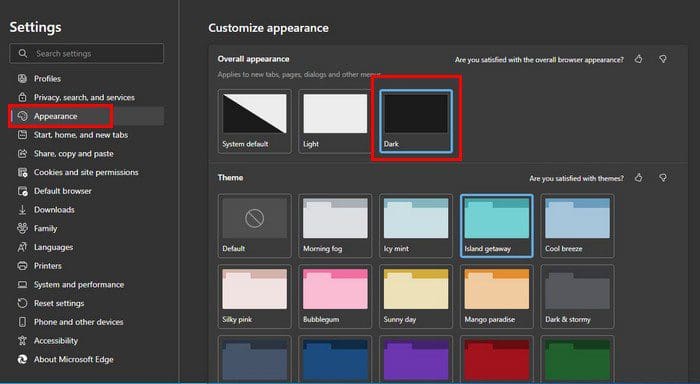This screenshot has height=384, width=700.
Task: Click the Profiles icon in sidebar
Action: click(x=22, y=79)
